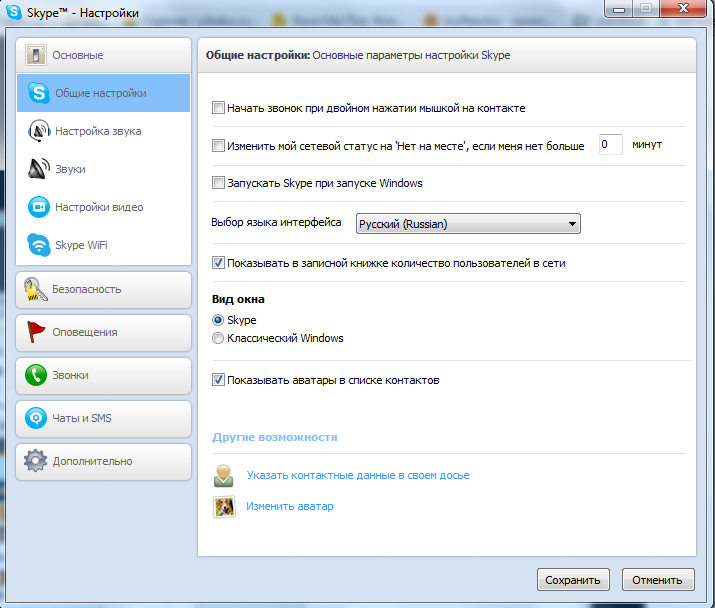Click the speaker icon for Звуки
The width and height of the screenshot is (715, 608).
tap(39, 169)
